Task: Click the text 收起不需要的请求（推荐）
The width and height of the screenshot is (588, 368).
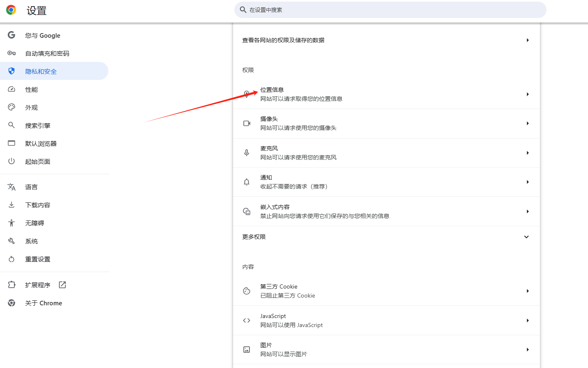Action: click(295, 186)
